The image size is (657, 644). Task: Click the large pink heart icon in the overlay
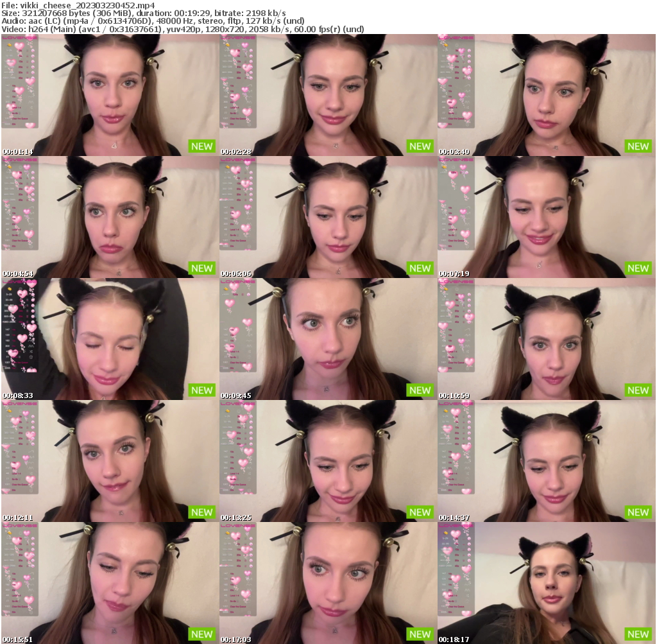pyautogui.click(x=19, y=46)
